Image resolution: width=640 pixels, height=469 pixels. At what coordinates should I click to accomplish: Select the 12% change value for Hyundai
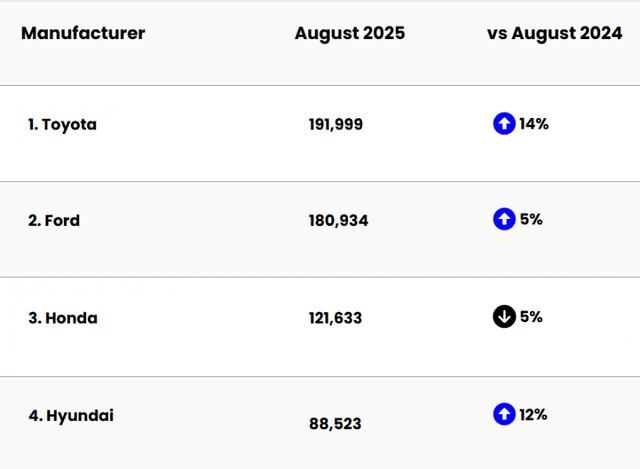[x=533, y=414]
